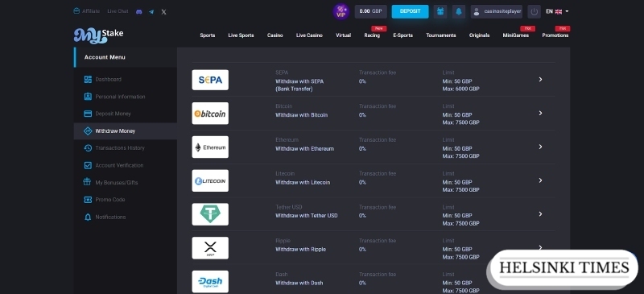
Task: Select the Ripple XRP logo tile
Action: pyautogui.click(x=210, y=248)
